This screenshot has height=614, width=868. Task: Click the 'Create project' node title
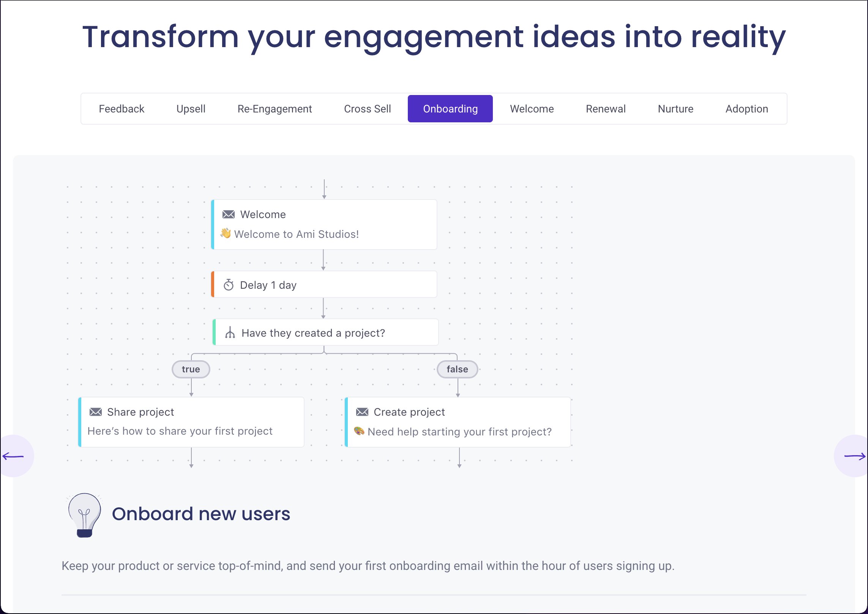click(x=409, y=412)
